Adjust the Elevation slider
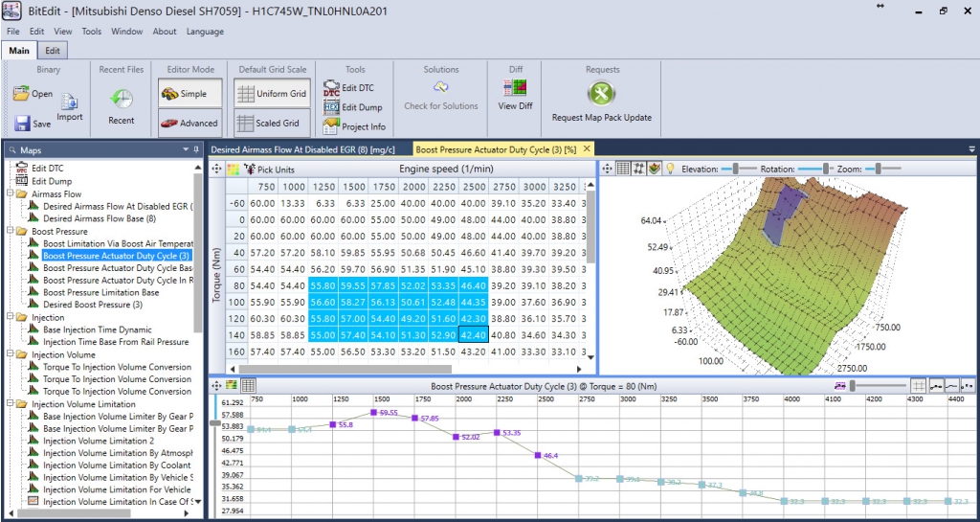The height and width of the screenshot is (522, 980). [x=738, y=169]
